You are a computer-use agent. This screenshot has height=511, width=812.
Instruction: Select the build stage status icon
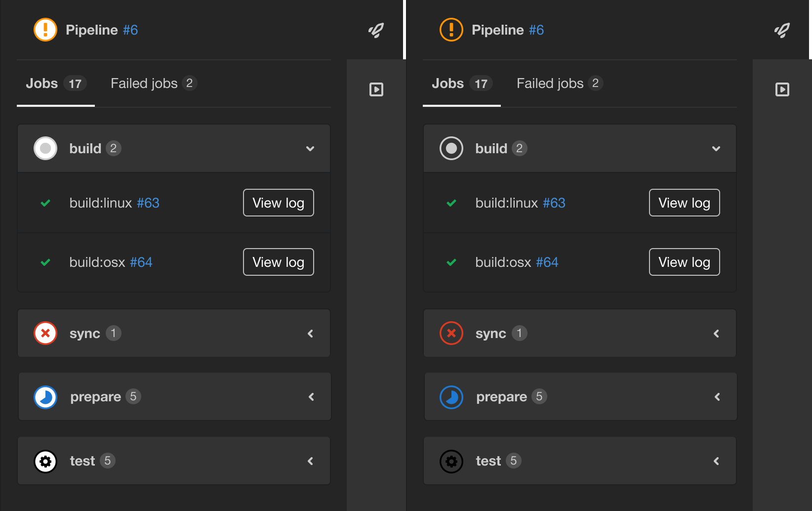[45, 148]
